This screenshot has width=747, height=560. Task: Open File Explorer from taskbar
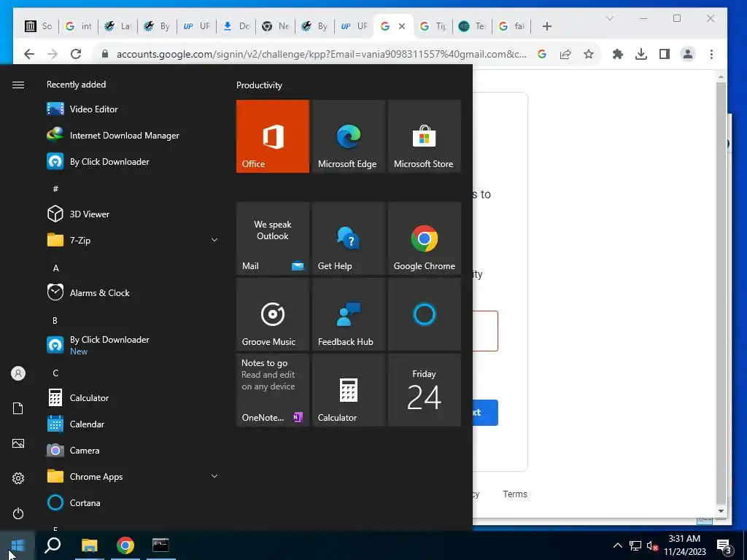tap(89, 545)
